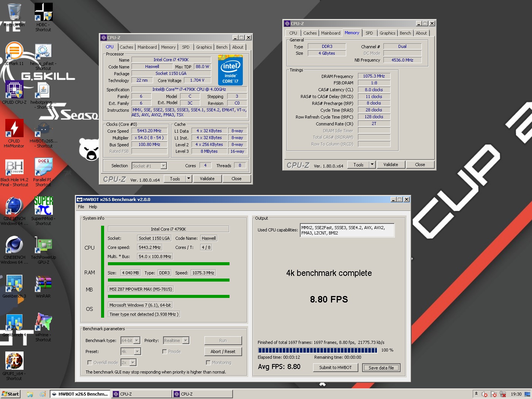Open the hwbotprime shortcut icon

[x=43, y=95]
